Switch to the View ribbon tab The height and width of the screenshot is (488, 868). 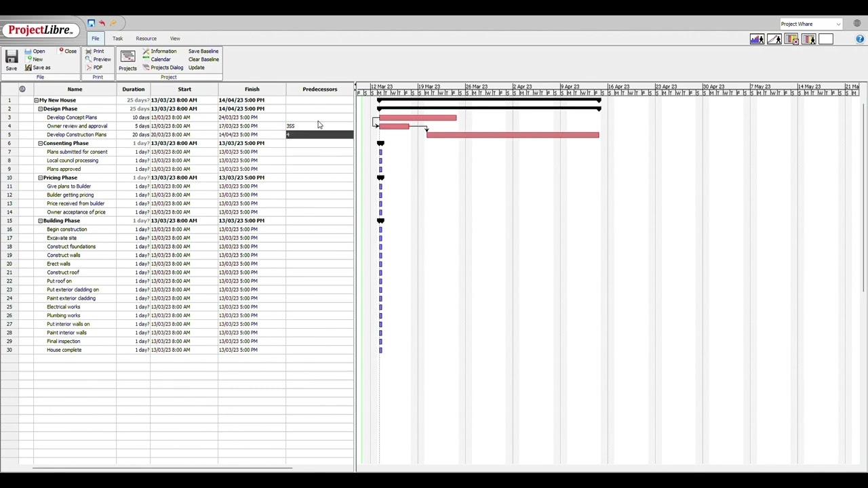coord(175,39)
